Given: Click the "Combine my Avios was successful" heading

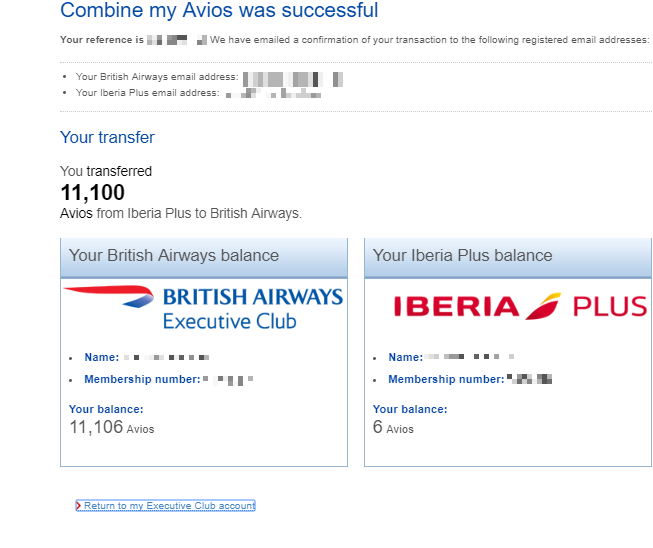Looking at the screenshot, I should [219, 12].
